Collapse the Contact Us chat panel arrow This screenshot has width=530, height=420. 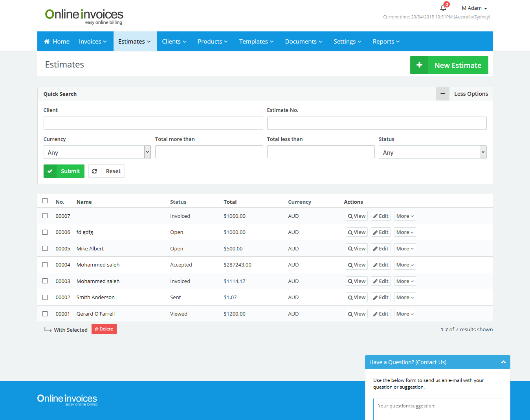coord(503,362)
